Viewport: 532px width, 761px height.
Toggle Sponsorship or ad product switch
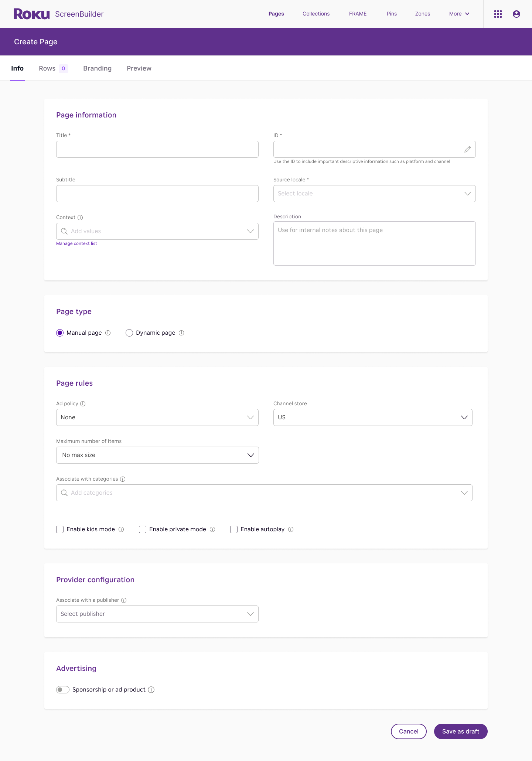click(63, 690)
